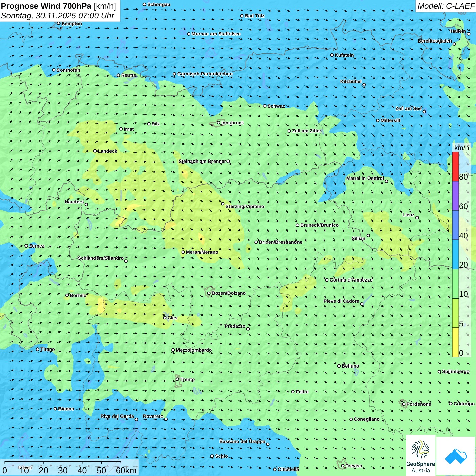Click the 'Prognose Wind 700hPa' title
This screenshot has width=476, height=476.
click(x=46, y=6)
